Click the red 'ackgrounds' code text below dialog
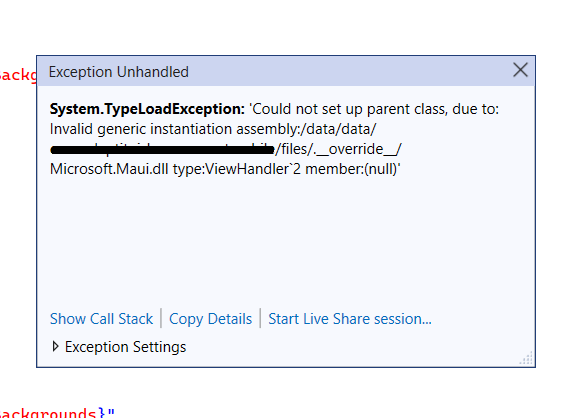 click(x=48, y=413)
